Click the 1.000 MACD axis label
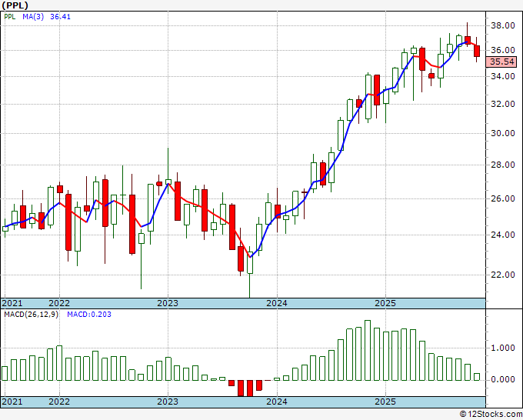Screen dimensions: 523x420 (503, 348)
